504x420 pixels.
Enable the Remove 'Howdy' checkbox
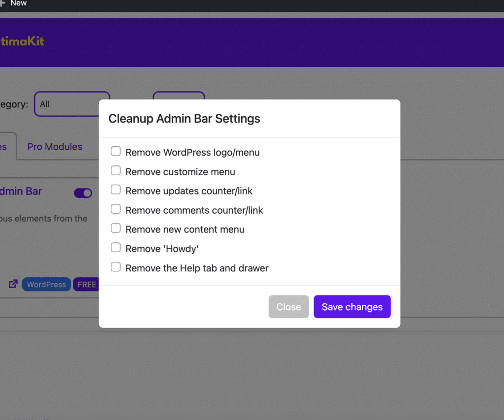(x=116, y=248)
